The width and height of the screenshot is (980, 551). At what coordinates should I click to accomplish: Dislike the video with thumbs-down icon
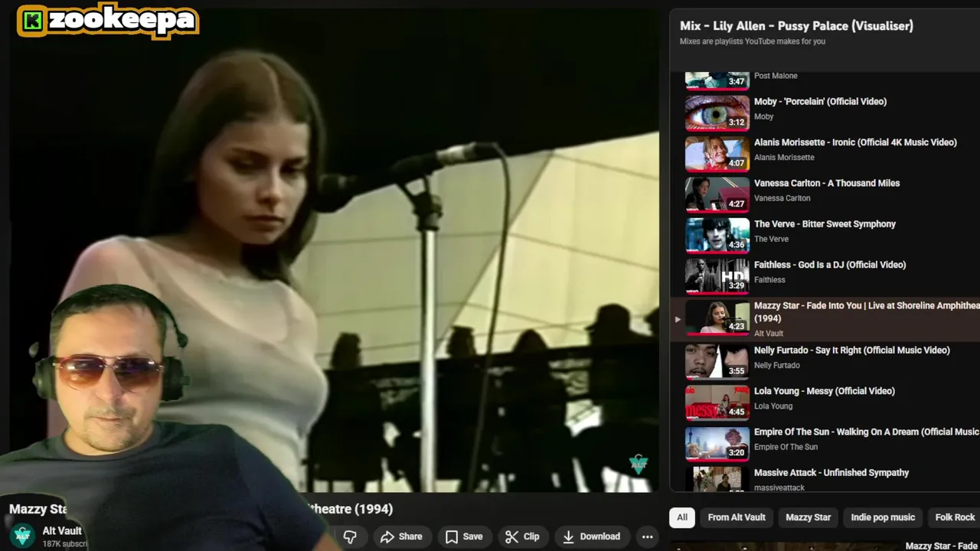coord(350,536)
